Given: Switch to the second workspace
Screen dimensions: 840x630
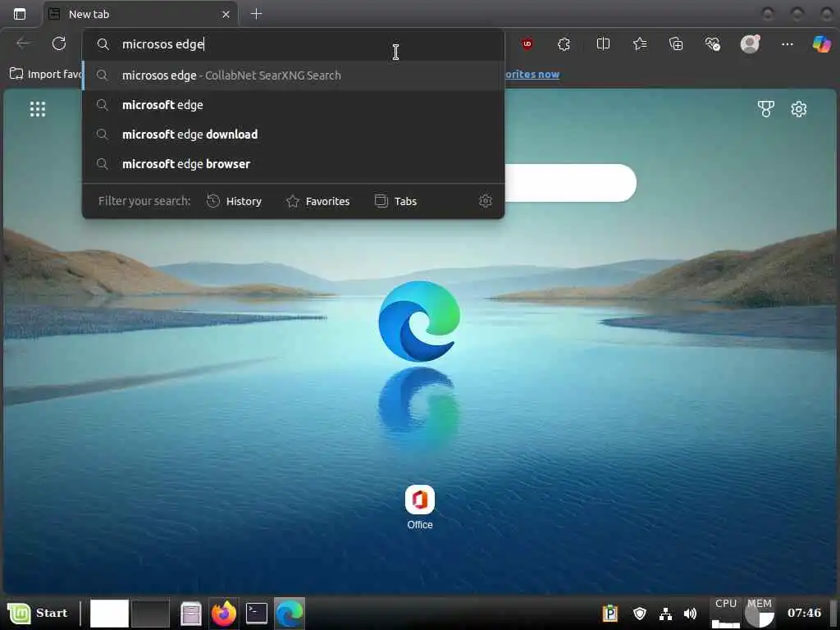Looking at the screenshot, I should (x=151, y=613).
